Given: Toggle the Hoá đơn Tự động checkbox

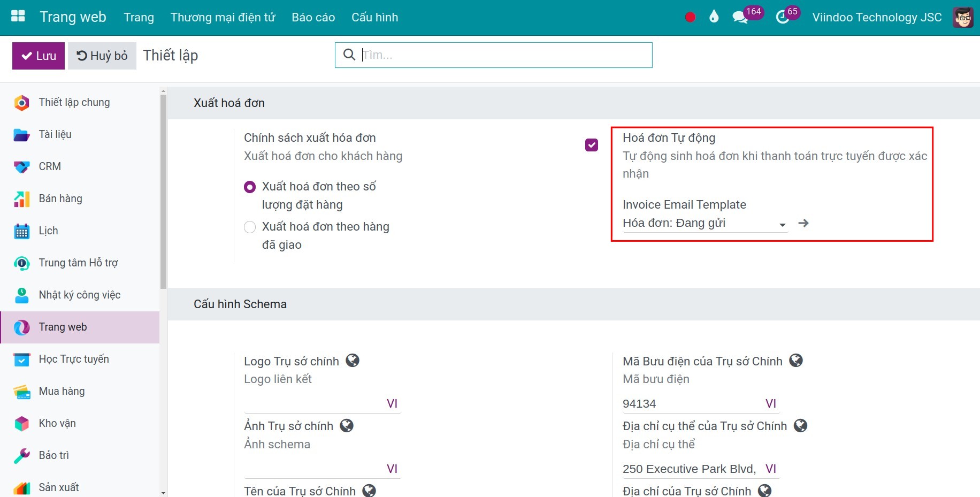Looking at the screenshot, I should coord(592,145).
